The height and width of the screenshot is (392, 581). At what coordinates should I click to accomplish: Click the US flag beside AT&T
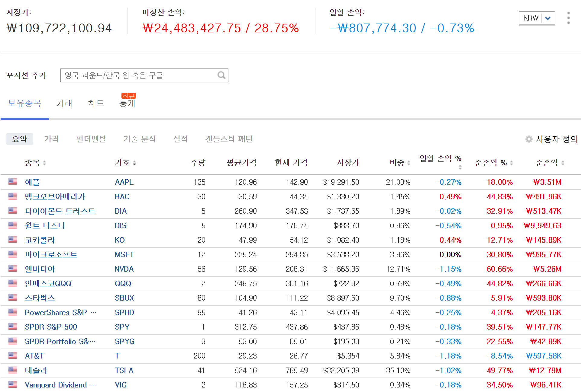point(13,355)
